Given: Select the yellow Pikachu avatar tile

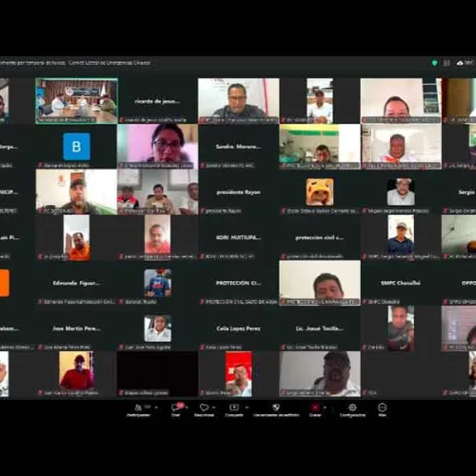Looking at the screenshot, I should (320, 192).
